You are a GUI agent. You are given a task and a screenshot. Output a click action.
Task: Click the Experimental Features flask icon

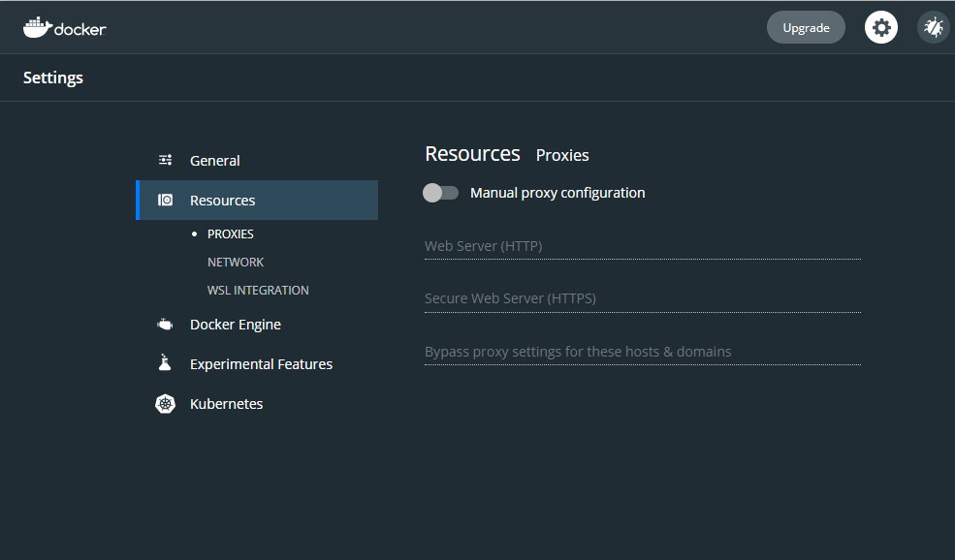pos(165,362)
